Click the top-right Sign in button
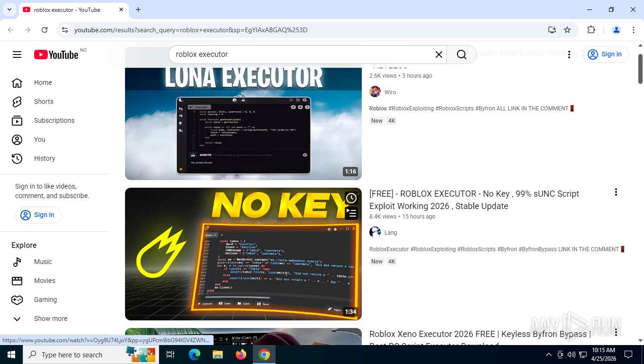Image resolution: width=644 pixels, height=364 pixels. tap(606, 55)
